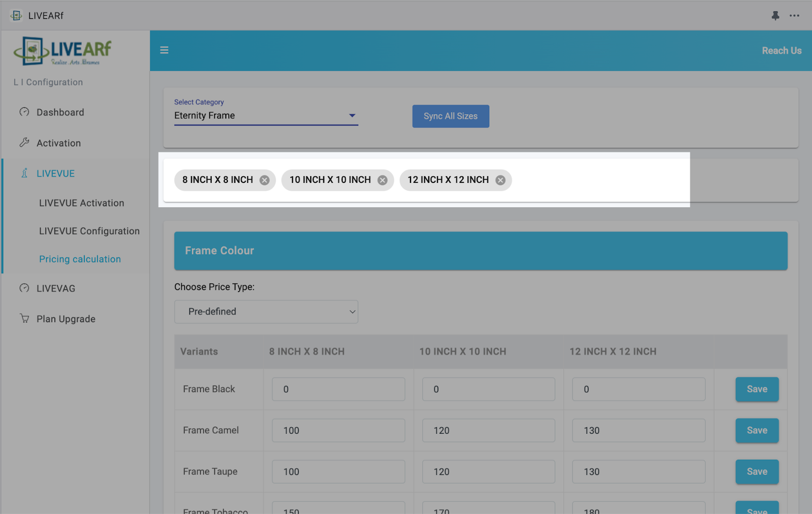Click the Sync All Sizes button
Screen dimensions: 812x514
pyautogui.click(x=451, y=116)
